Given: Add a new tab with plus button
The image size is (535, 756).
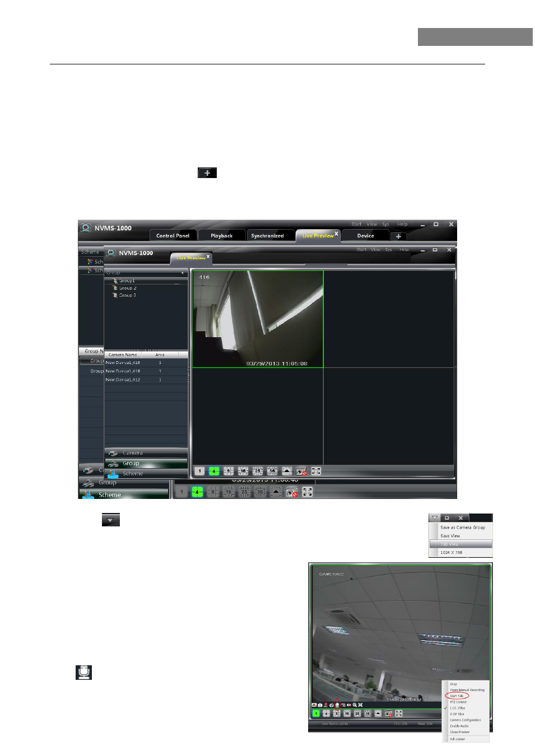Looking at the screenshot, I should [398, 236].
